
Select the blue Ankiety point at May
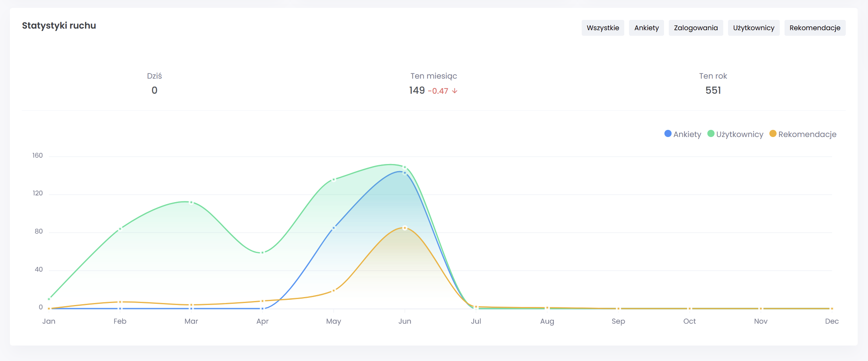coord(334,228)
